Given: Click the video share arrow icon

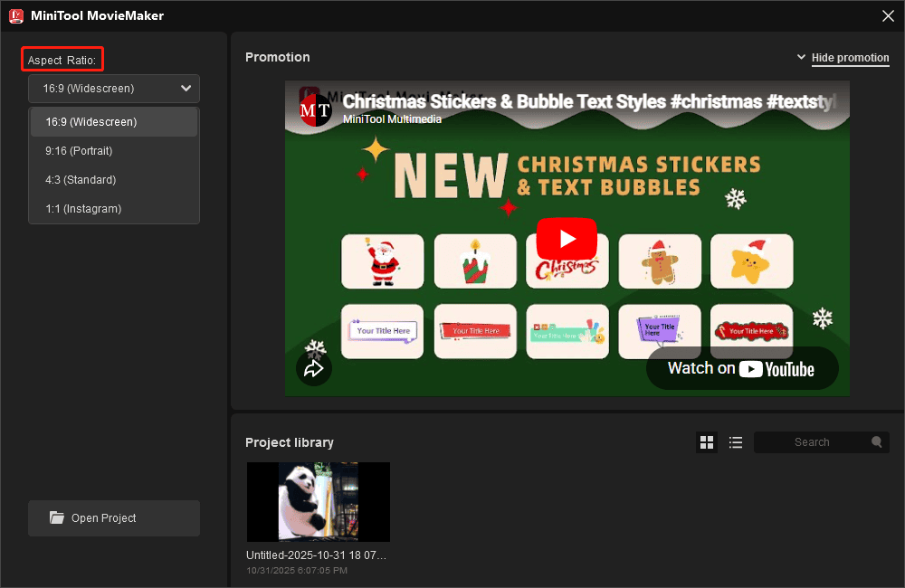Looking at the screenshot, I should (314, 368).
